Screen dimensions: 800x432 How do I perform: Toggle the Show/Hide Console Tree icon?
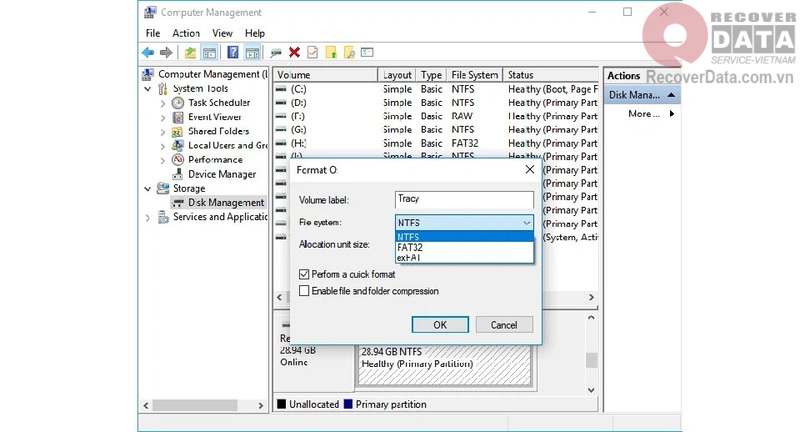(x=209, y=52)
